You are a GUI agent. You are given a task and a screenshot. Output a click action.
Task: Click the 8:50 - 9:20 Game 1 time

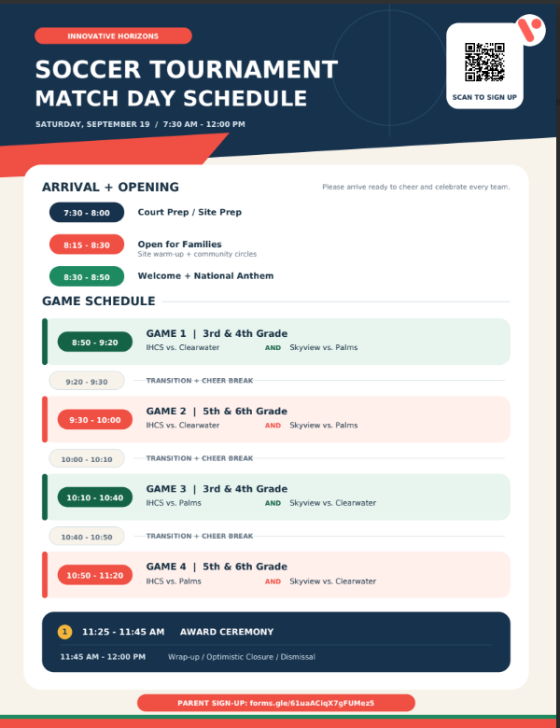pyautogui.click(x=94, y=343)
